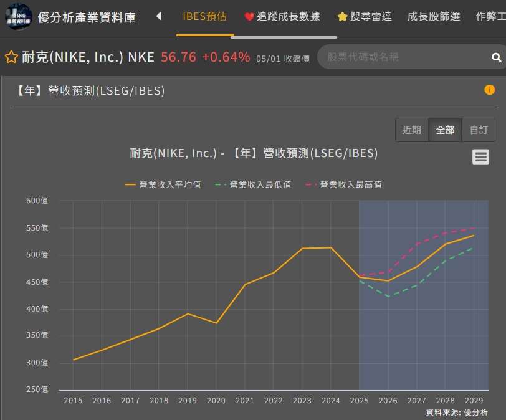Click the 優分析產業資料庫 site title
The image size is (506, 420).
point(87,17)
